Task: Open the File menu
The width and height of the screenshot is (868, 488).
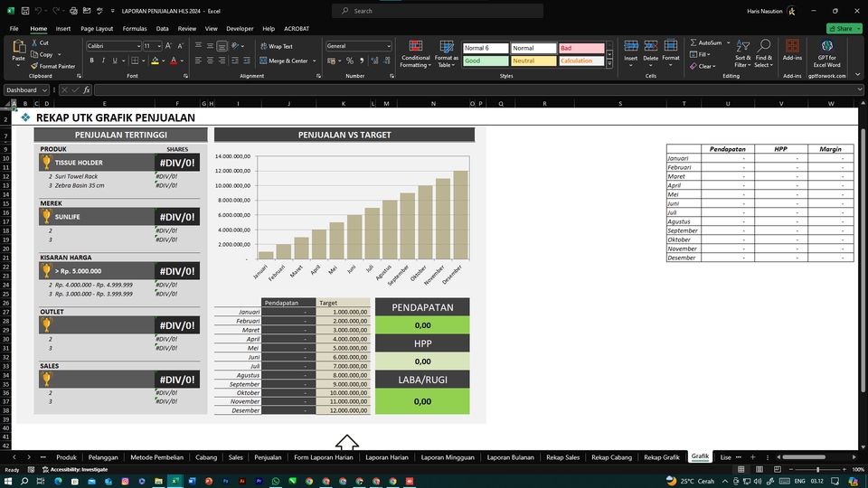Action: click(14, 28)
